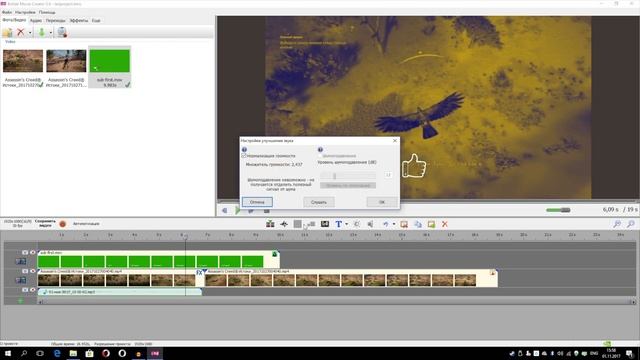
Task: Click the split clip icon in timeline toolbar
Action: pyautogui.click(x=270, y=224)
